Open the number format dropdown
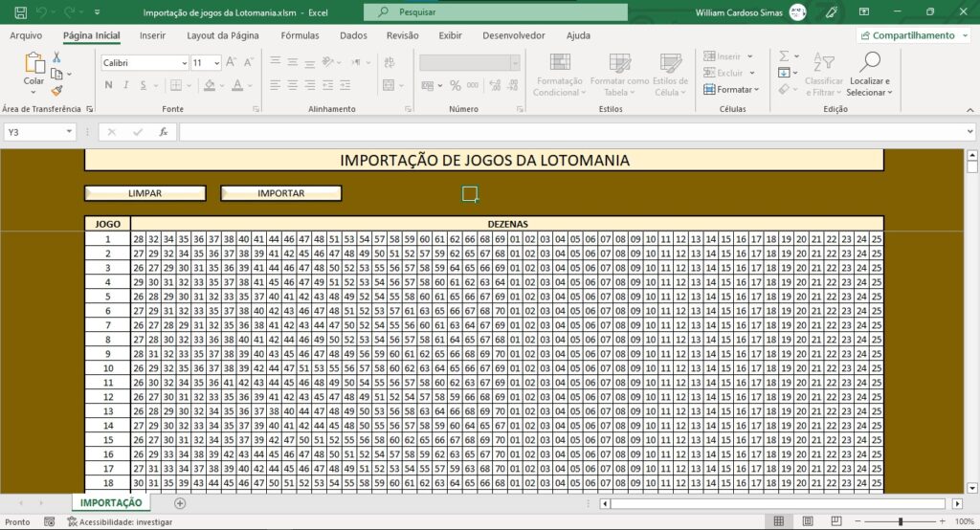Screen dimensions: 980x530 point(515,62)
